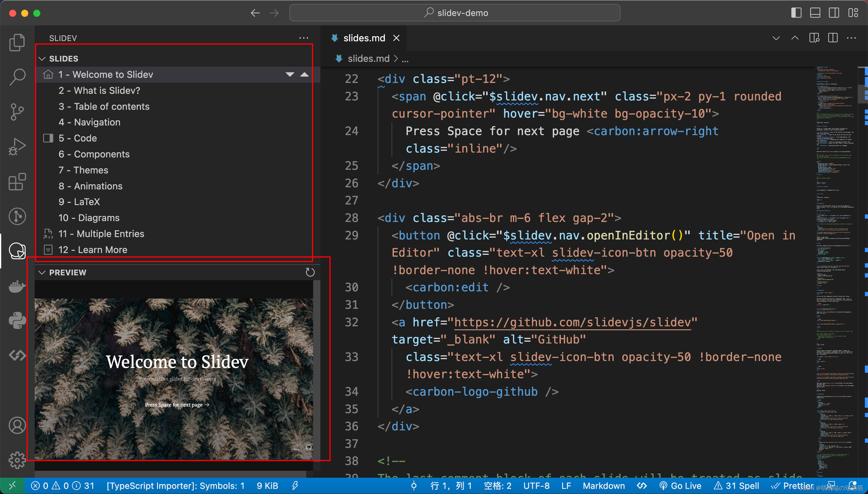Click the back navigation arrow
The image size is (868, 494).
[x=255, y=13]
